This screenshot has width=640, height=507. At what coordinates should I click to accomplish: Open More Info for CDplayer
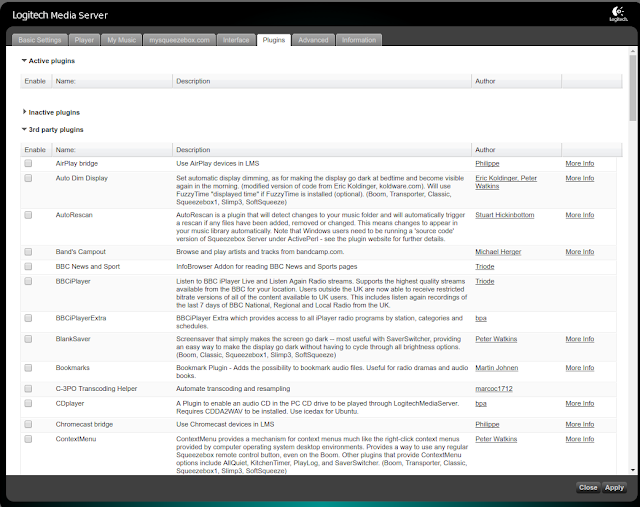[x=580, y=403]
